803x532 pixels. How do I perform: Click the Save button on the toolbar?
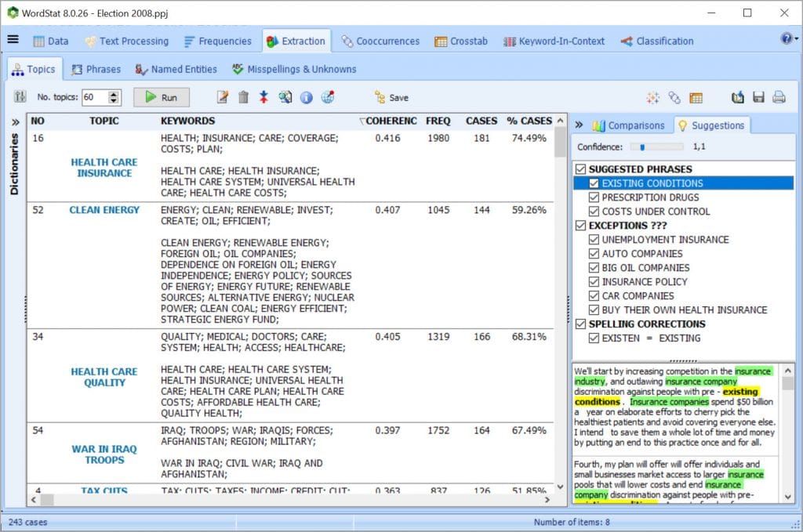391,97
